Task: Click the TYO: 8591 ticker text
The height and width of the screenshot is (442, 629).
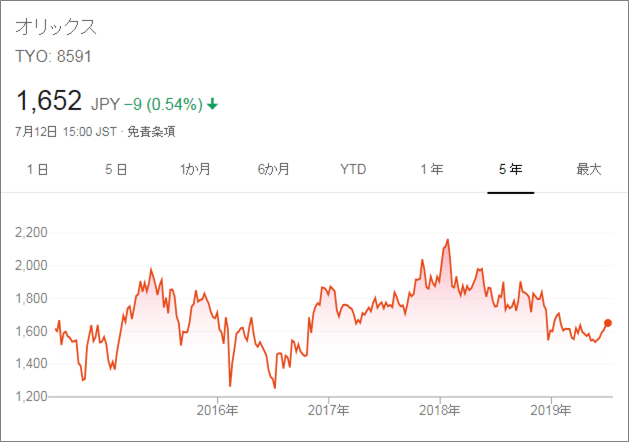Action: [x=53, y=57]
